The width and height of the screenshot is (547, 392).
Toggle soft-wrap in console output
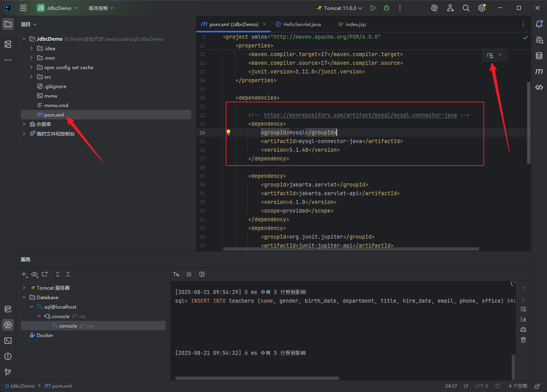523,309
